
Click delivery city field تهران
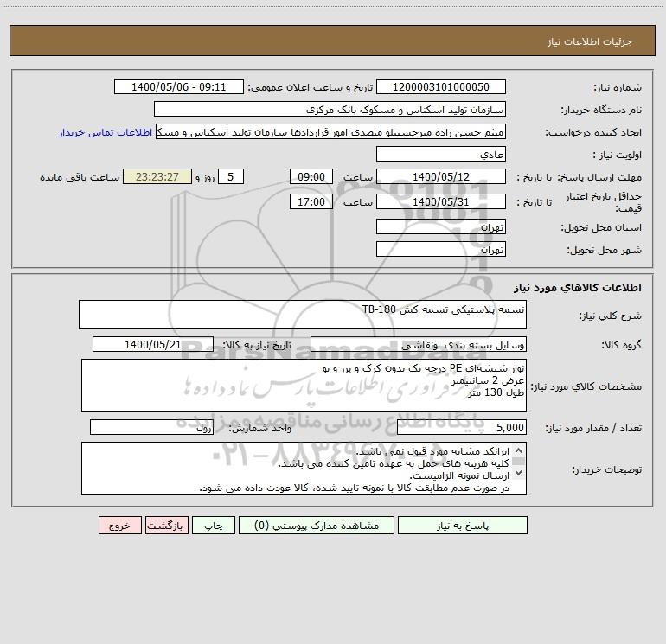click(x=441, y=249)
